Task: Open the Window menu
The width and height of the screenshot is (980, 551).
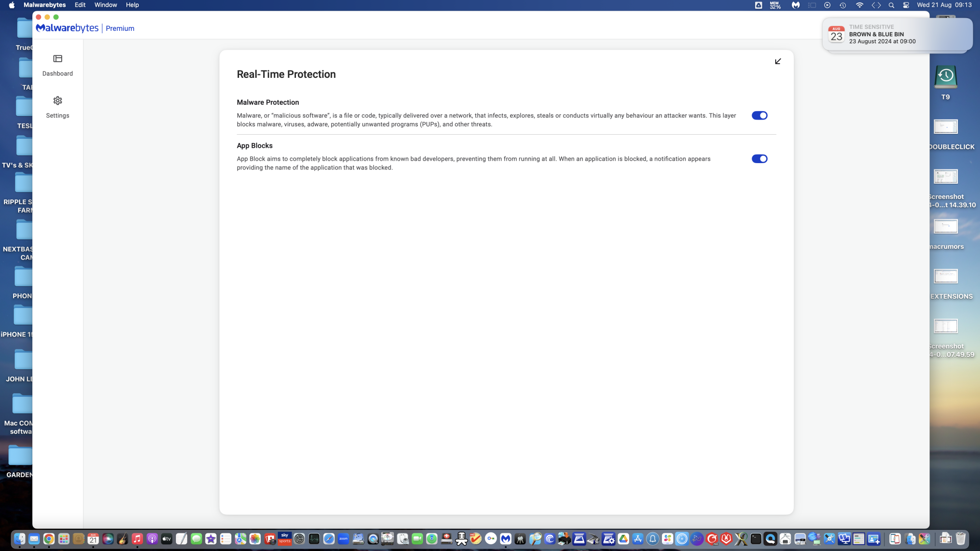Action: click(106, 5)
